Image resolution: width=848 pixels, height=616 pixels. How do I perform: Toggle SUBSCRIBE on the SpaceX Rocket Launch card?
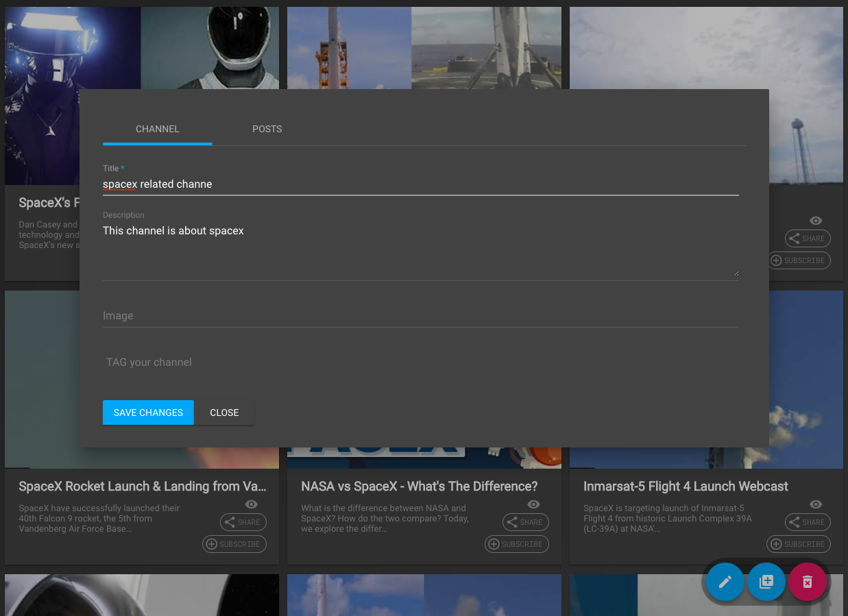tap(234, 544)
